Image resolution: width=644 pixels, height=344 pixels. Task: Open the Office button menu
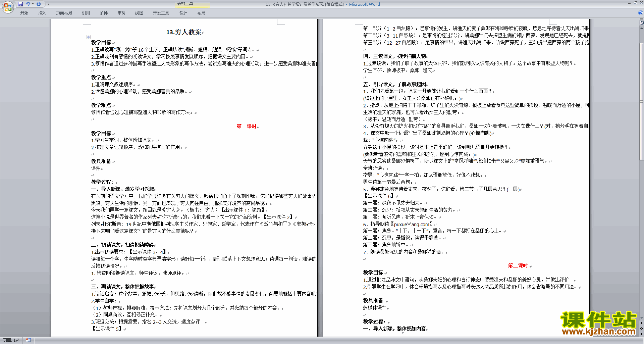click(x=7, y=7)
